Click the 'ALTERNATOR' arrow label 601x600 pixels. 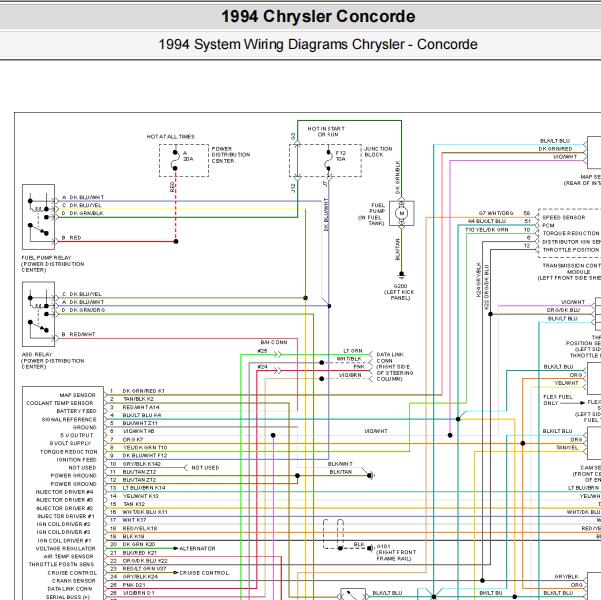pyautogui.click(x=197, y=549)
